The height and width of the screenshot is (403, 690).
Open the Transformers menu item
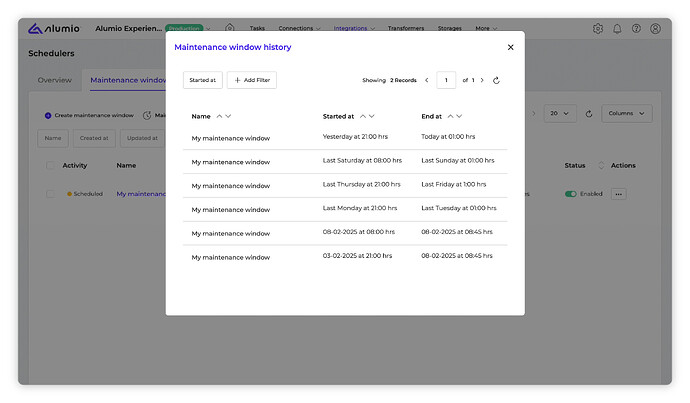coord(406,29)
